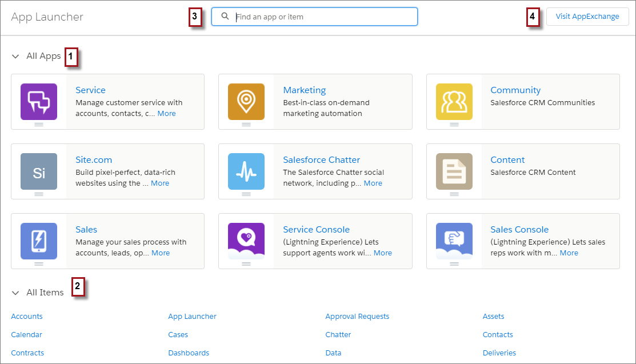Click 'Salesforce CRM Content' description text
This screenshot has width=636, height=364.
533,173
